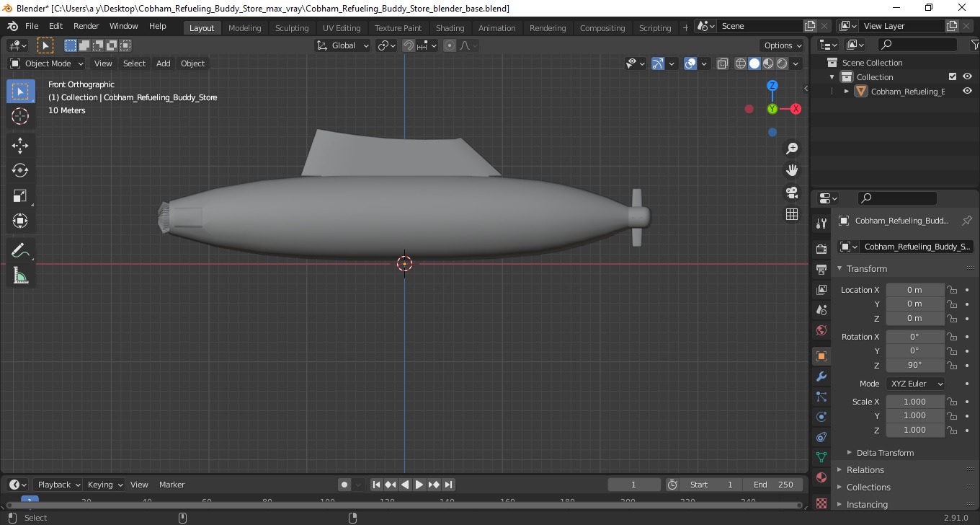Switch to Material Preview shading
980x525 pixels.
(768, 63)
